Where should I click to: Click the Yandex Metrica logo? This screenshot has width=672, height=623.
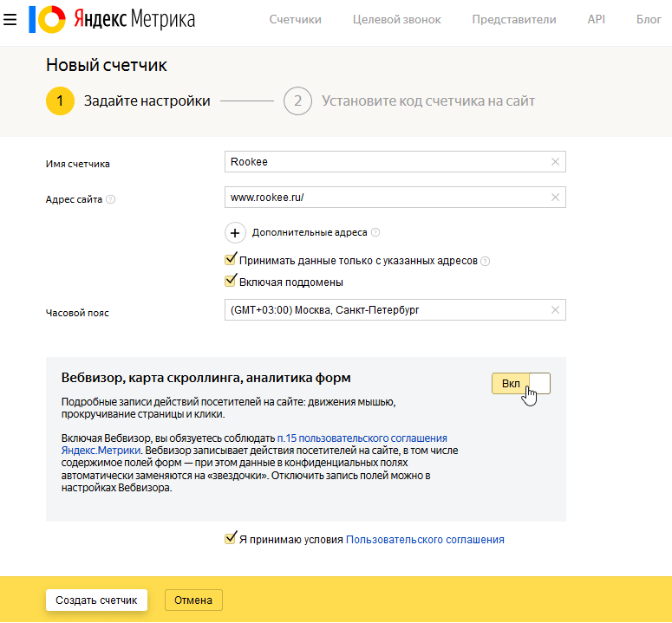113,19
